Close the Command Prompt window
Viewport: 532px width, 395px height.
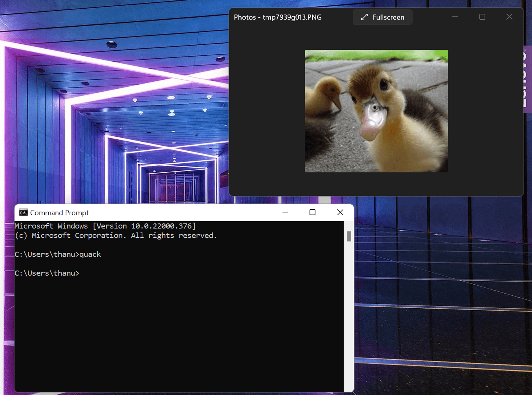point(340,212)
